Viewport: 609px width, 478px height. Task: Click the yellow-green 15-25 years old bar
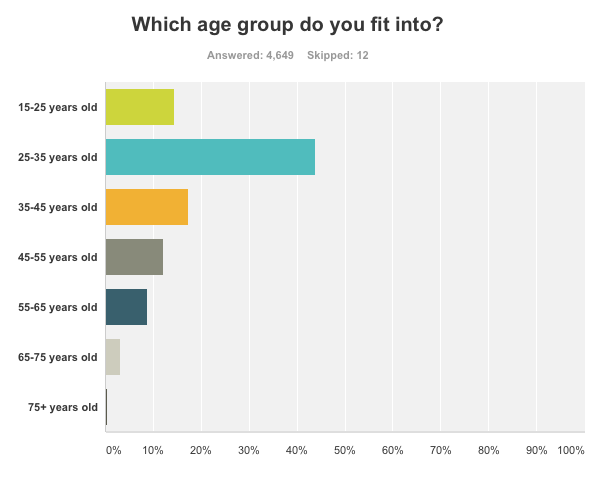139,107
